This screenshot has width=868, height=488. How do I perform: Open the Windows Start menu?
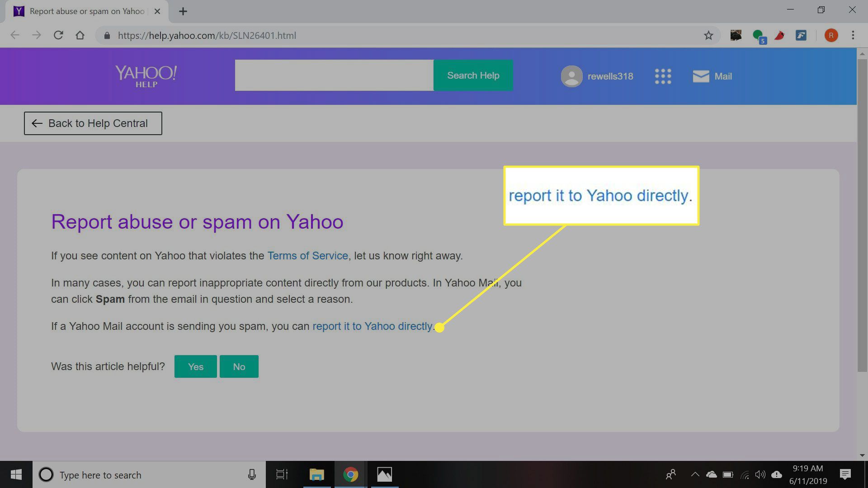pyautogui.click(x=16, y=474)
